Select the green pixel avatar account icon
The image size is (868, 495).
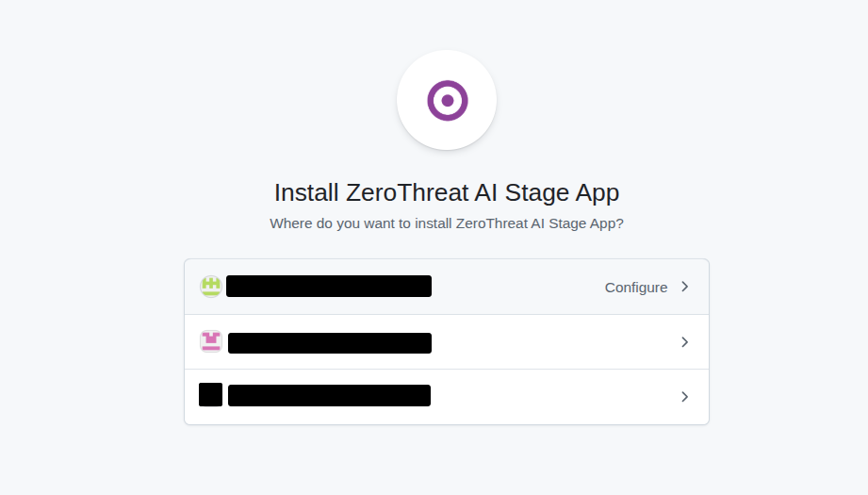coord(211,287)
